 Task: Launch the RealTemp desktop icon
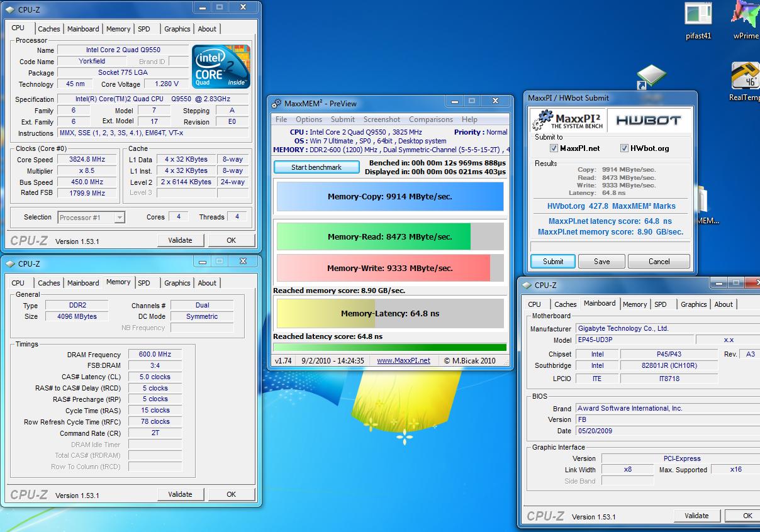pos(745,81)
